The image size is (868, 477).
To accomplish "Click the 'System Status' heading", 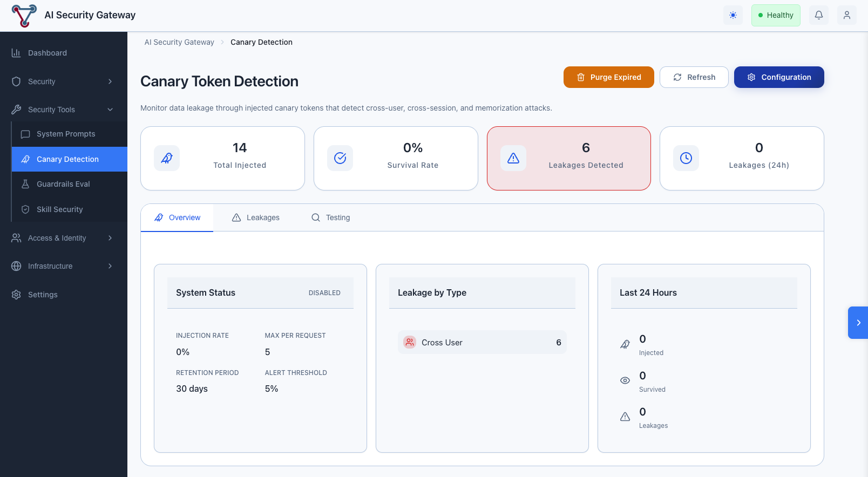I will [206, 292].
